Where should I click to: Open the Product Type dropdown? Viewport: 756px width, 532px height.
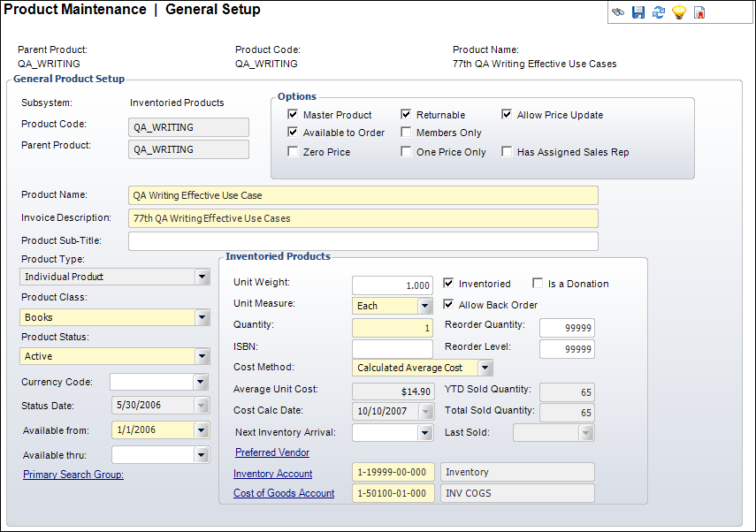tap(202, 277)
